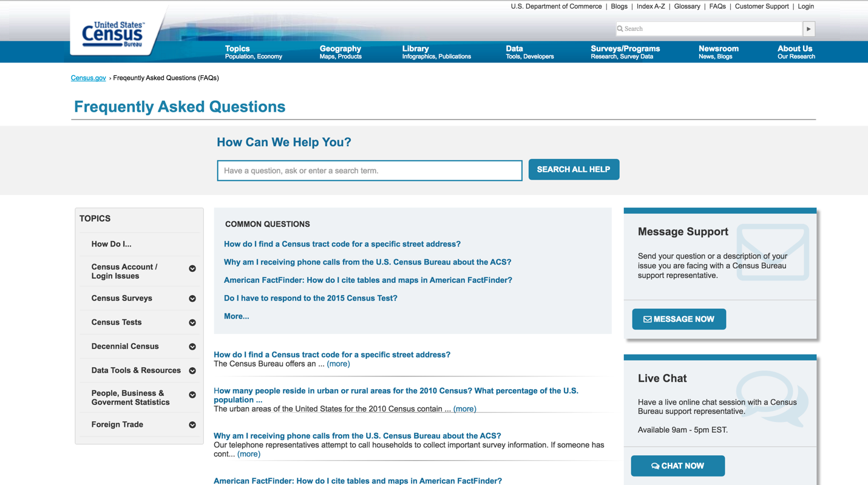Open result on urban or rural areas population

pos(396,395)
